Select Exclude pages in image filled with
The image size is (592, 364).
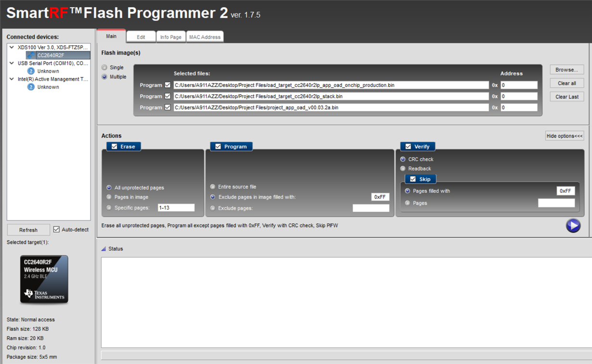[213, 197]
